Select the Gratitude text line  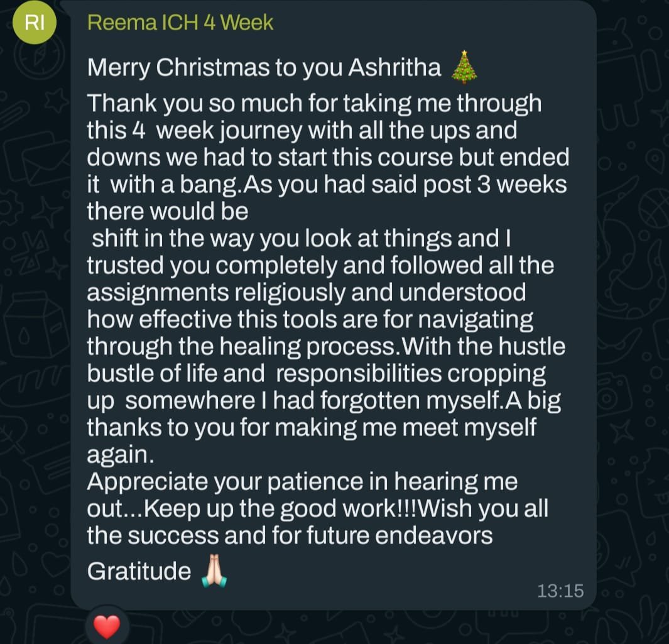pyautogui.click(x=138, y=570)
